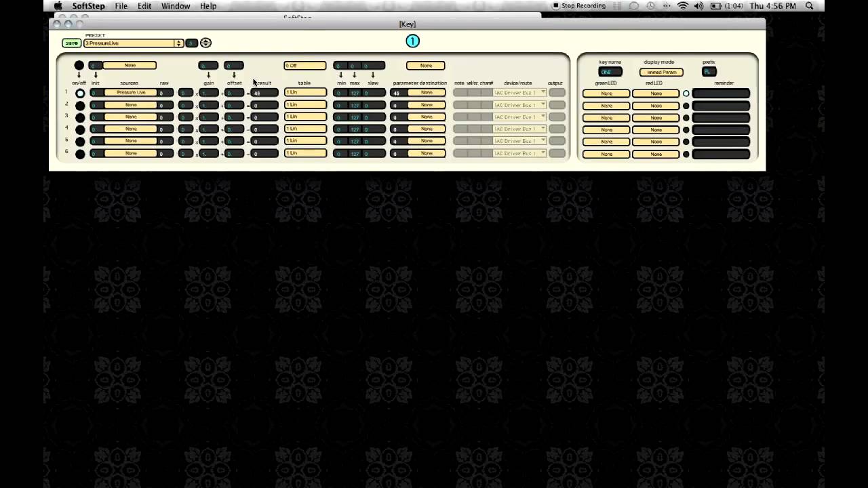The image size is (868, 488).
Task: Open the File menu
Action: coord(121,6)
